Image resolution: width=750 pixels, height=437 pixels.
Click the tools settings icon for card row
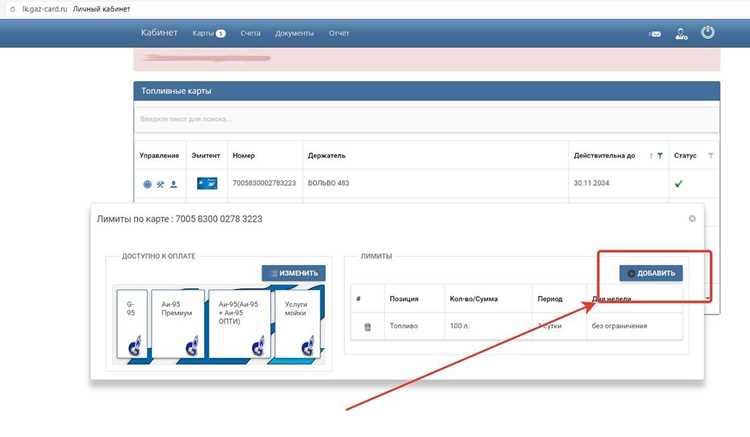160,184
